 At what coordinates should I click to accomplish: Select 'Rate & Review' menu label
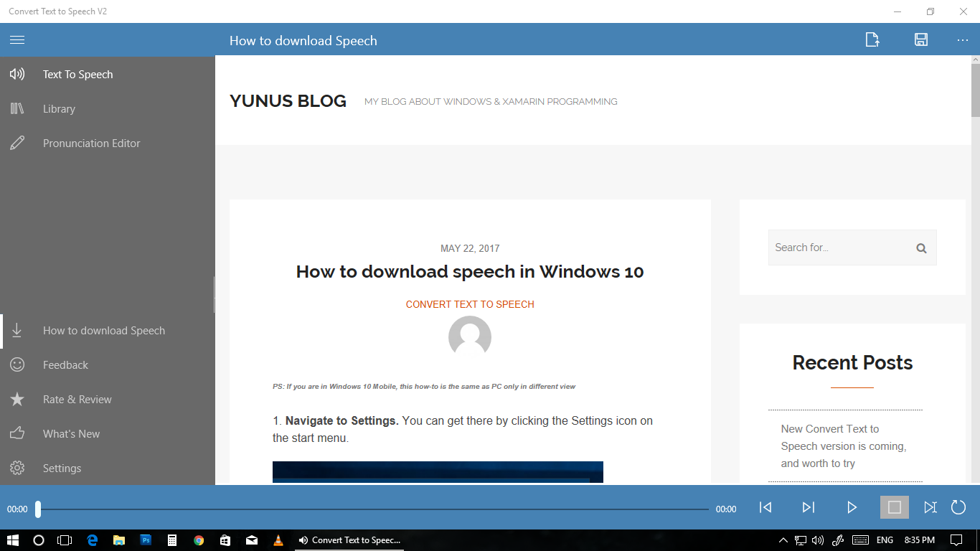pos(77,400)
